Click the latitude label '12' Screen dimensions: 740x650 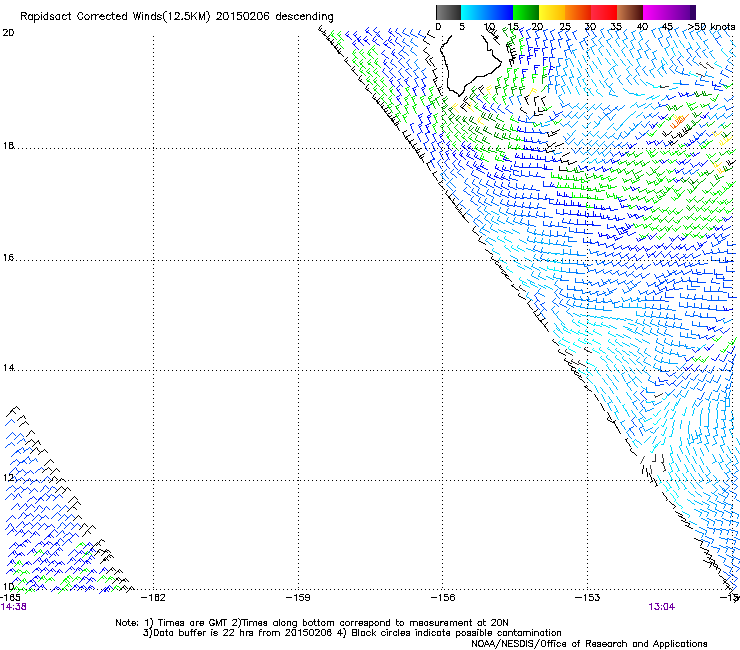pos(8,478)
